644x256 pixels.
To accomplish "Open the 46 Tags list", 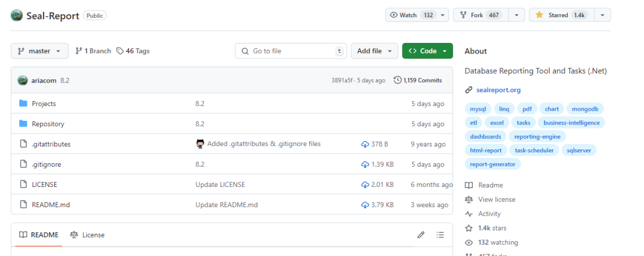I will click(133, 51).
